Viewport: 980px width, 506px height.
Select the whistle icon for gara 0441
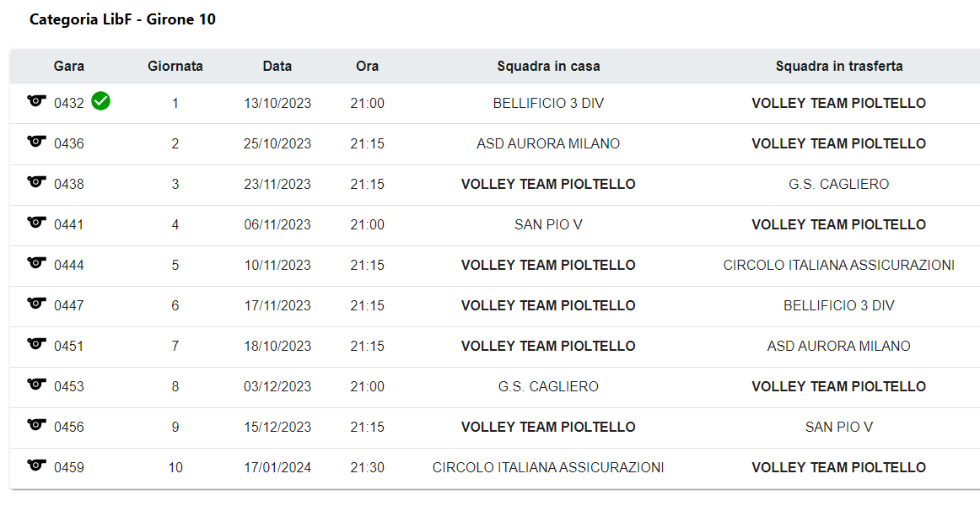point(37,223)
